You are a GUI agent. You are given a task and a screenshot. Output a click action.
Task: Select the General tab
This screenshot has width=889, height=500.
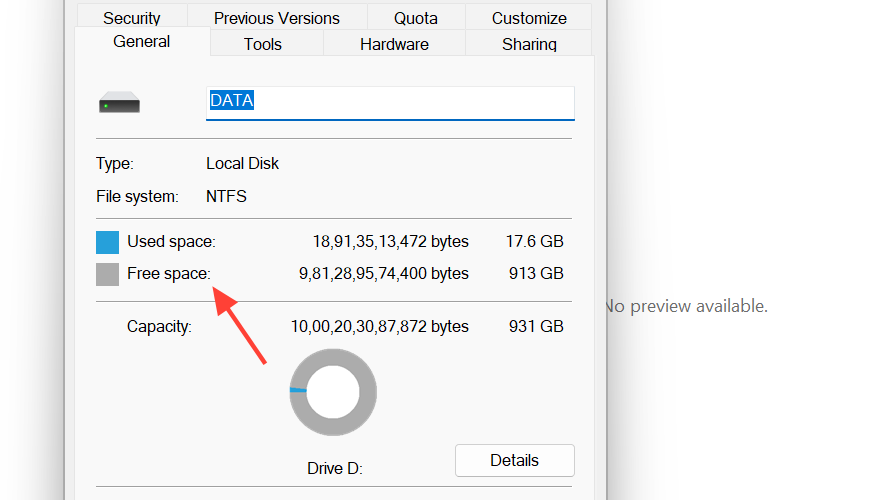click(x=142, y=42)
